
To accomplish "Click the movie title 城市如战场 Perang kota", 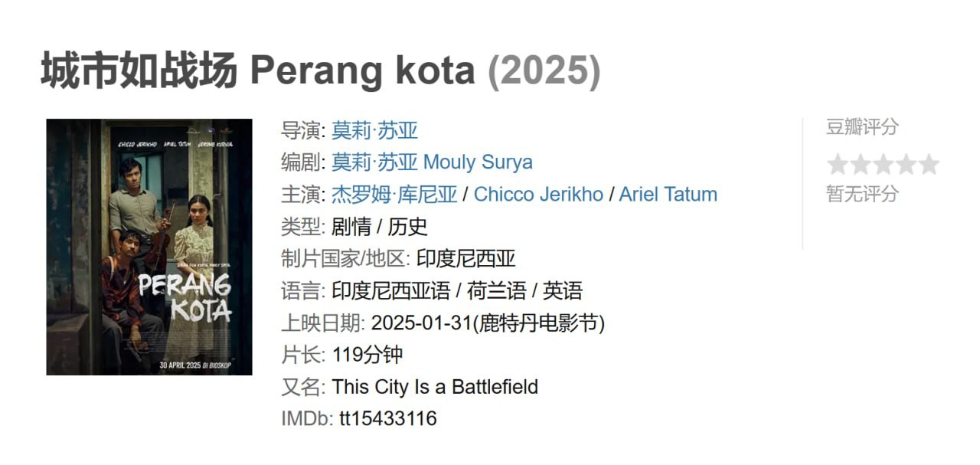I will (256, 70).
